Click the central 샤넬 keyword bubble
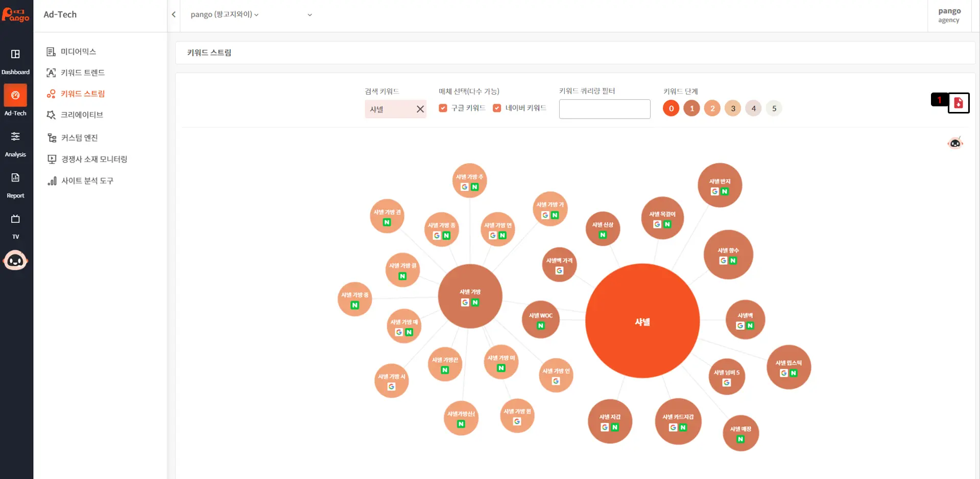980x479 pixels. click(642, 321)
